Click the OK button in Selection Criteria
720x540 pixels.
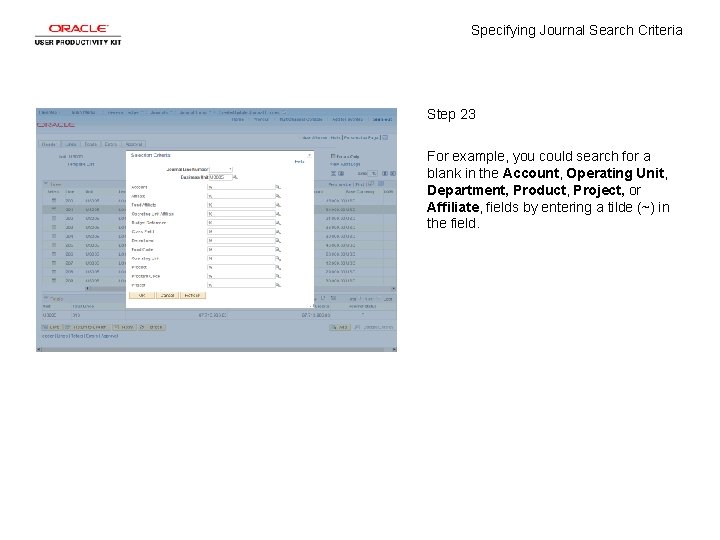(142, 295)
